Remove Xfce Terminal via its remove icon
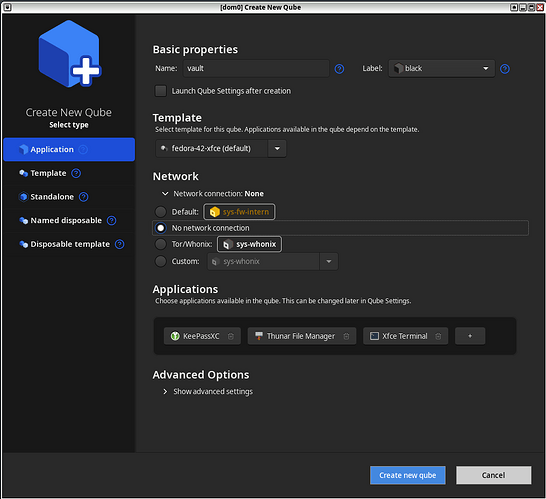 (x=438, y=336)
